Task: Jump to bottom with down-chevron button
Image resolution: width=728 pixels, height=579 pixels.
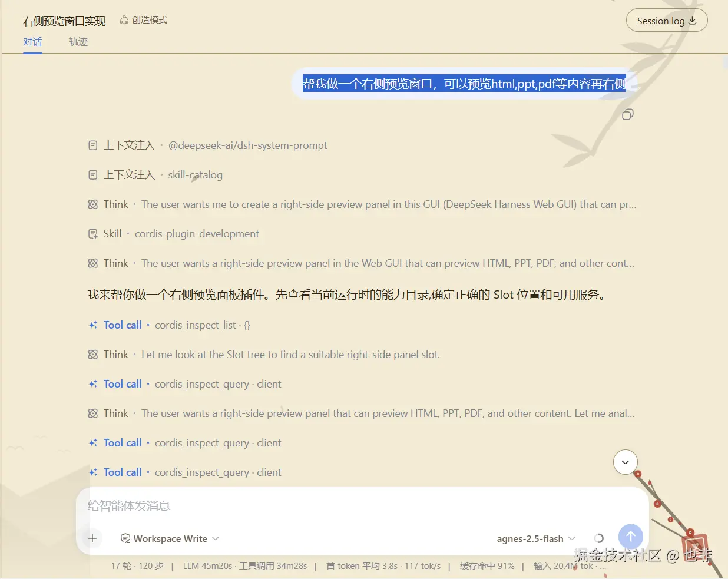Action: click(x=626, y=462)
